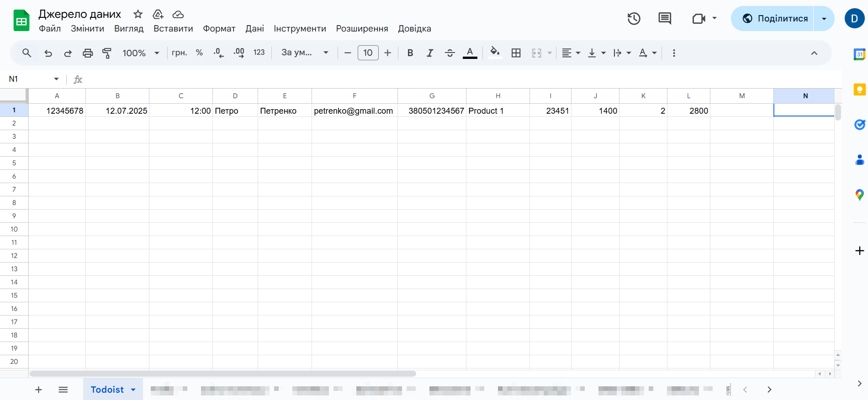Increase font size with plus button

click(x=388, y=53)
